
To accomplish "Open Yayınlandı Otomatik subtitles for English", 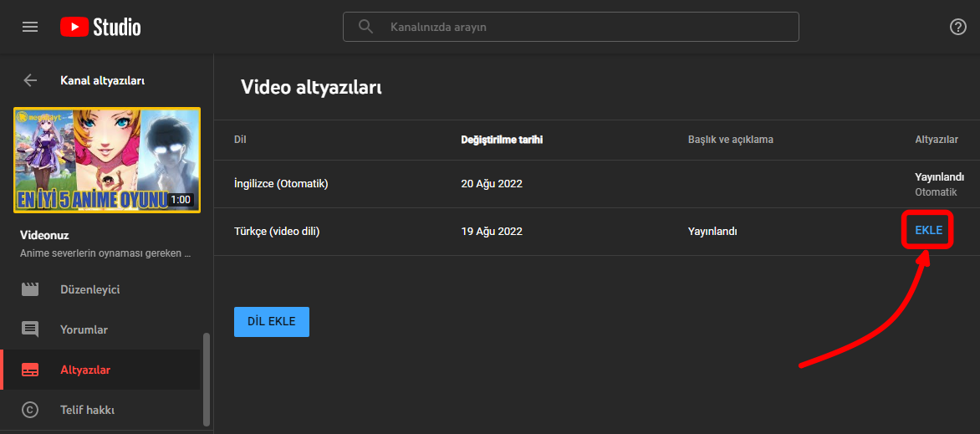I will click(x=939, y=184).
